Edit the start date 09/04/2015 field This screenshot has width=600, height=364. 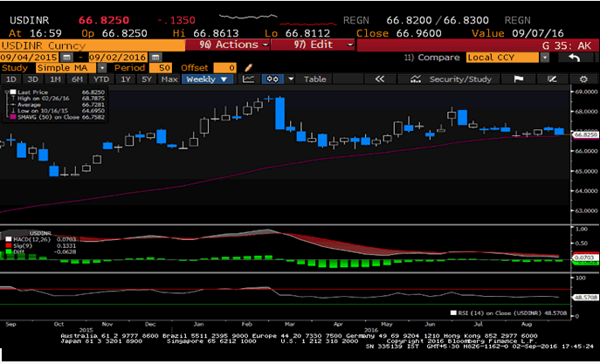29,58
